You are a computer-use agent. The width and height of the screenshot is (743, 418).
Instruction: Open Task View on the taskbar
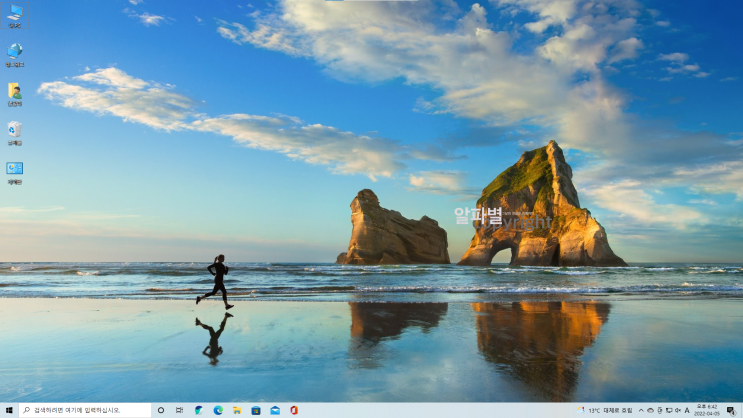pyautogui.click(x=179, y=410)
